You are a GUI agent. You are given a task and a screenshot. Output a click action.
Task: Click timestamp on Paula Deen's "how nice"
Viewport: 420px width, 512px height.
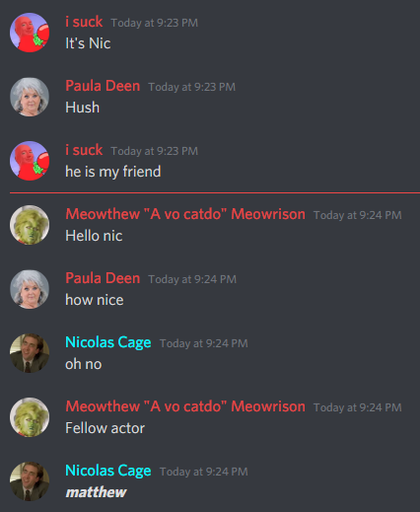click(x=192, y=279)
